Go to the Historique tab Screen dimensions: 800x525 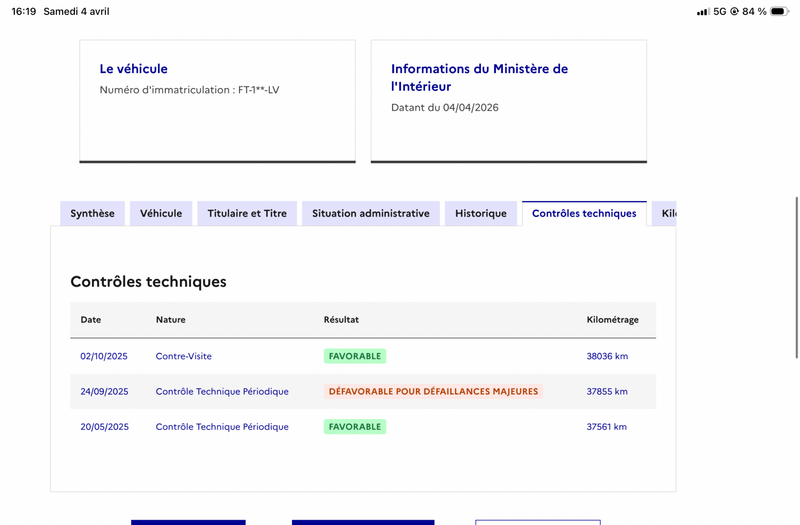pyautogui.click(x=481, y=213)
